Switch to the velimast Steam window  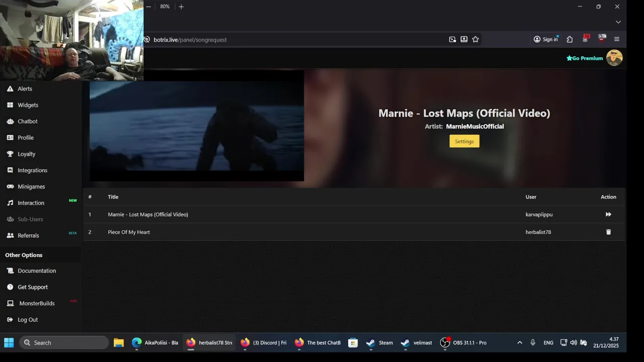click(x=417, y=343)
